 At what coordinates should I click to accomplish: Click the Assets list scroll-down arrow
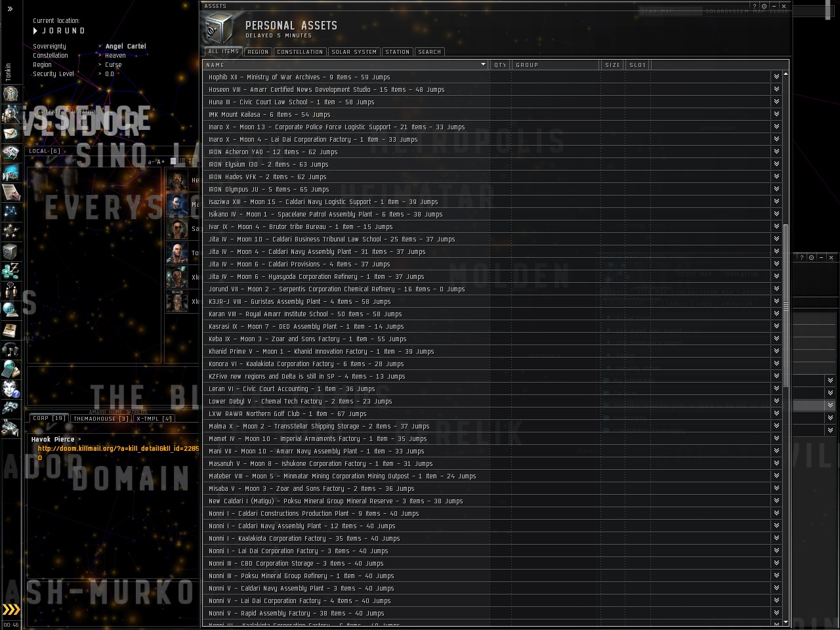pyautogui.click(x=786, y=622)
